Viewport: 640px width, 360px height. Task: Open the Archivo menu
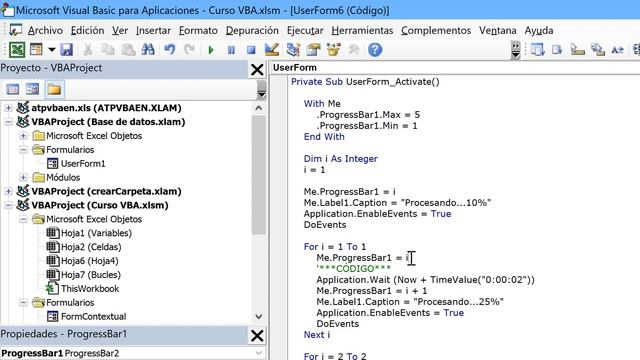[x=45, y=31]
